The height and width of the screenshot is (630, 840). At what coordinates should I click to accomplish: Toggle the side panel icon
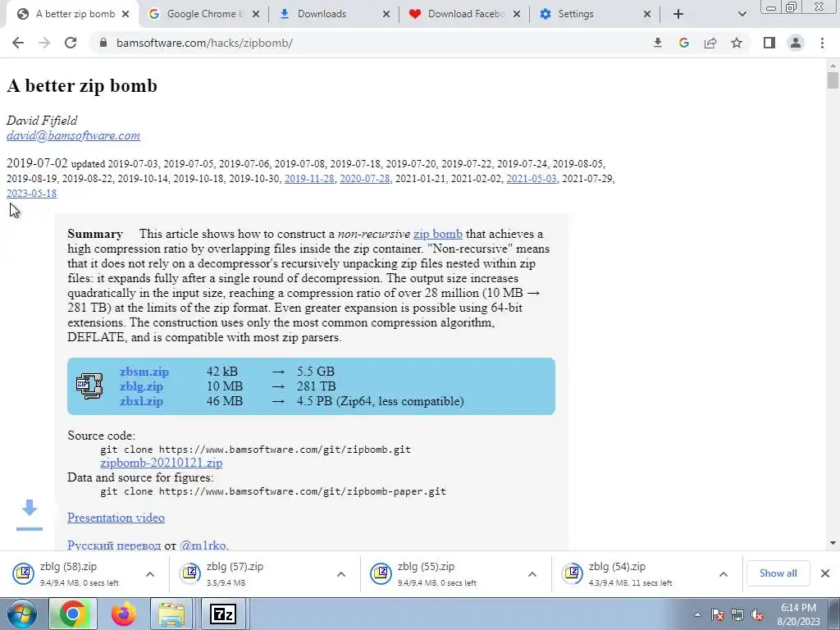(769, 43)
